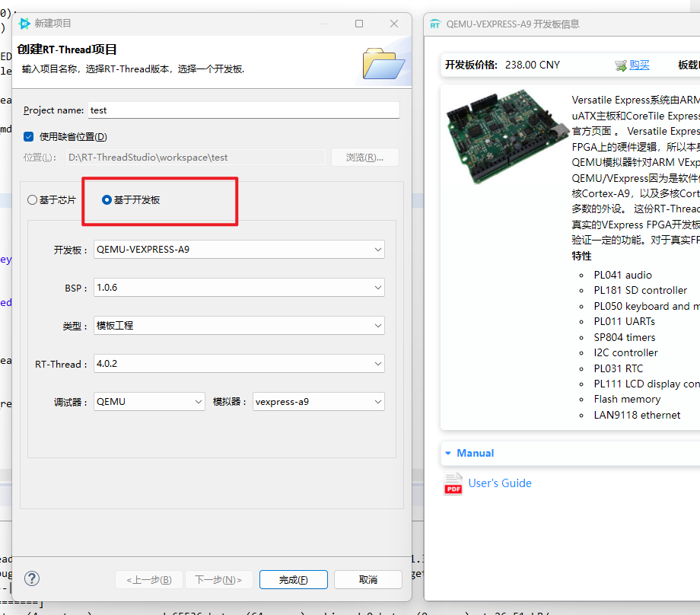Open the help question mark icon

click(x=32, y=578)
